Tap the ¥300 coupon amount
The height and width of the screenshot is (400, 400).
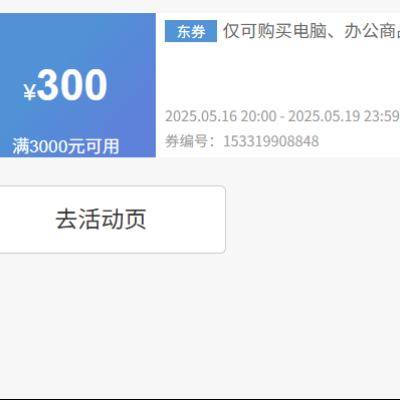(x=65, y=85)
